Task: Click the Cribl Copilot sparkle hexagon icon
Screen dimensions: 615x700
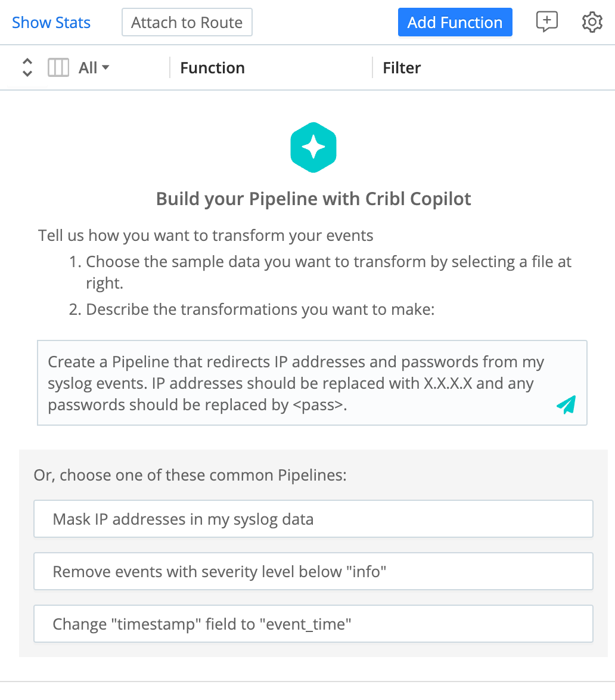Action: [x=313, y=147]
